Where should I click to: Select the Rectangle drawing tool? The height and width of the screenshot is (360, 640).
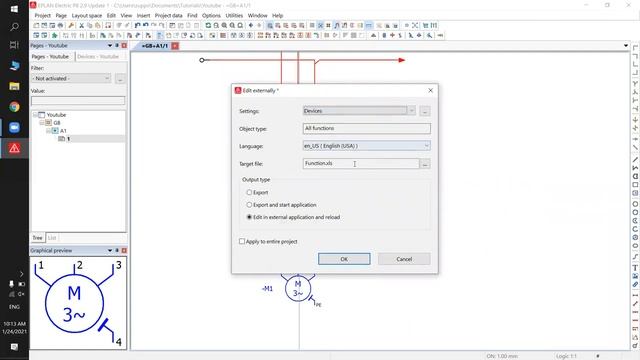pyautogui.click(x=635, y=184)
